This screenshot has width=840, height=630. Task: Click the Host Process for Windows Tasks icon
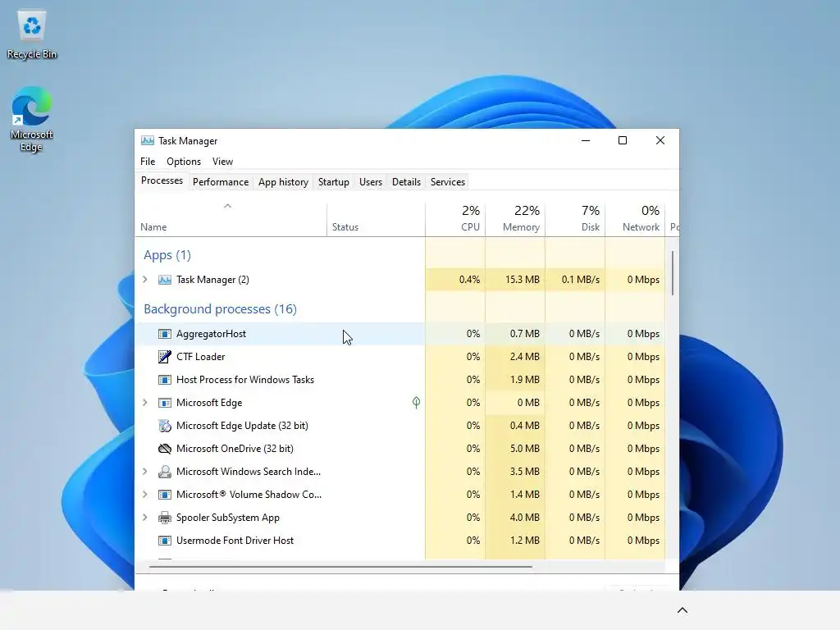165,380
